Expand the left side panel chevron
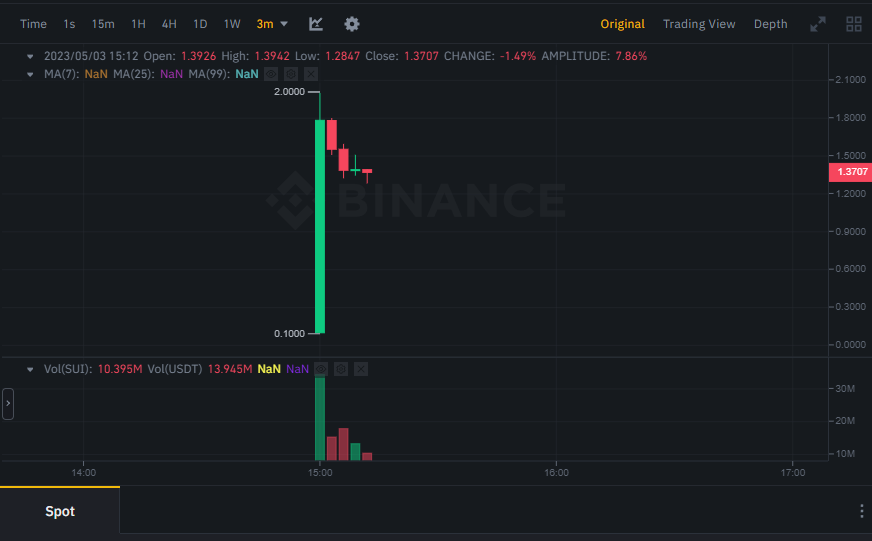The image size is (872, 541). point(8,404)
